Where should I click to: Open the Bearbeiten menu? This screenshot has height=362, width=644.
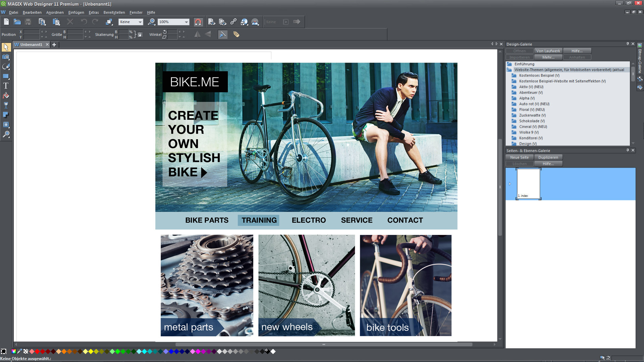click(32, 12)
